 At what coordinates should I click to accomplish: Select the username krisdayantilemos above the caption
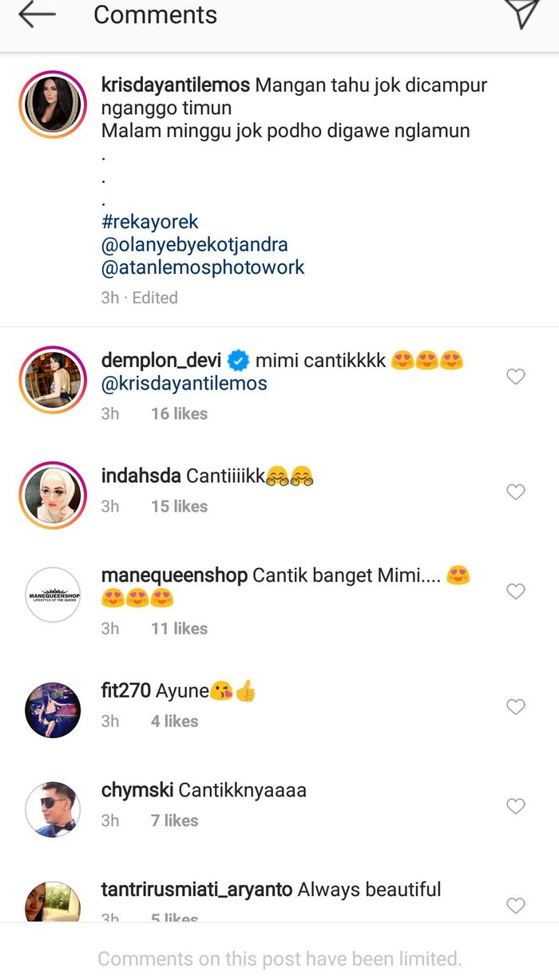click(176, 85)
